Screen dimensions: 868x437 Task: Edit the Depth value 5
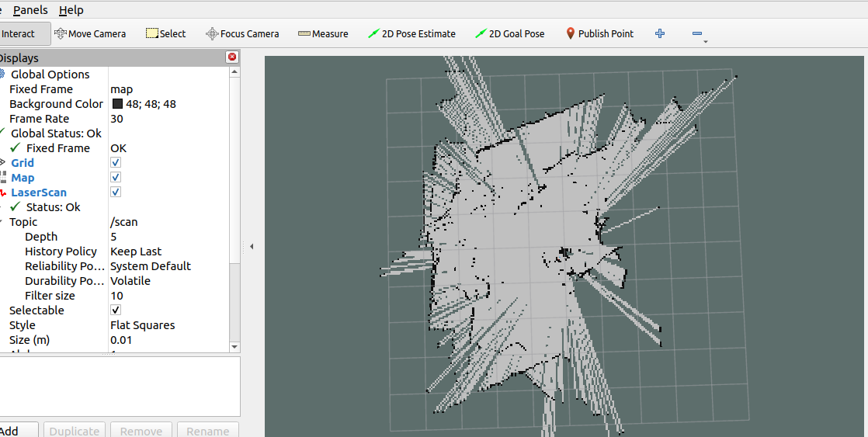coord(168,237)
